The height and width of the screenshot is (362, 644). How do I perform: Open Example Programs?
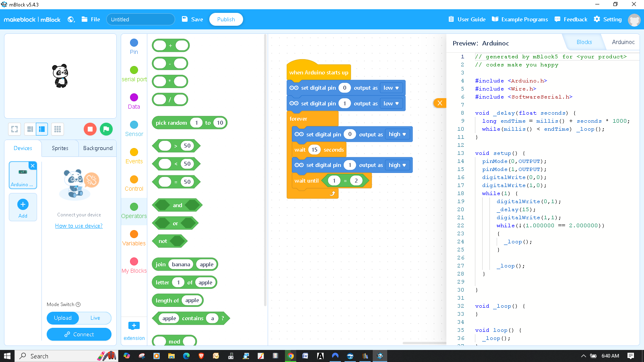click(520, 19)
